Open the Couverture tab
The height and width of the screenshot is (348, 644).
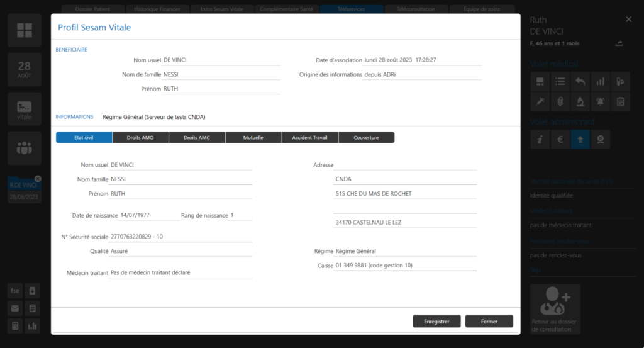[366, 137]
